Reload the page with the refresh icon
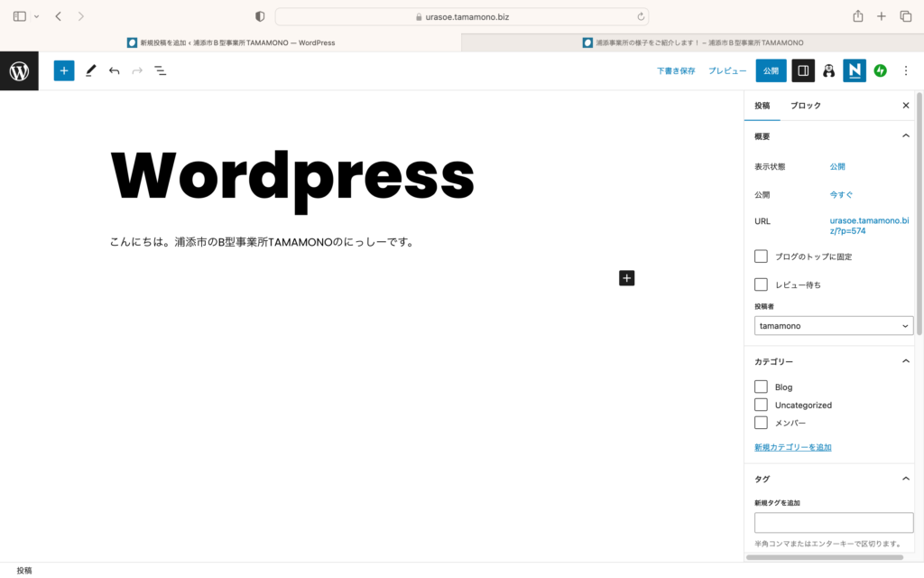The height and width of the screenshot is (578, 924). 641,16
